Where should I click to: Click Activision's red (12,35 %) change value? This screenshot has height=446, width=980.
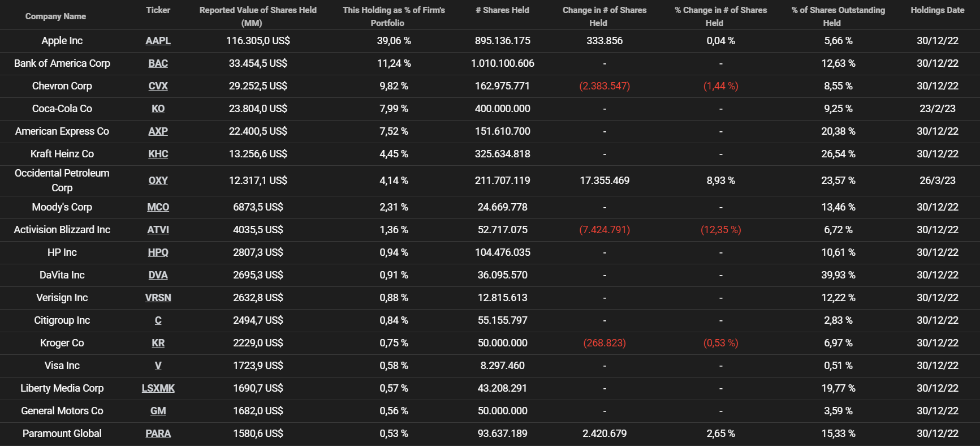(720, 230)
